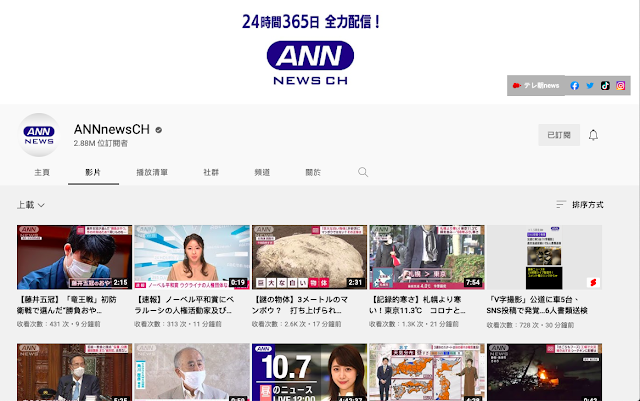
Task: Select the 影片 tab
Action: [x=93, y=172]
